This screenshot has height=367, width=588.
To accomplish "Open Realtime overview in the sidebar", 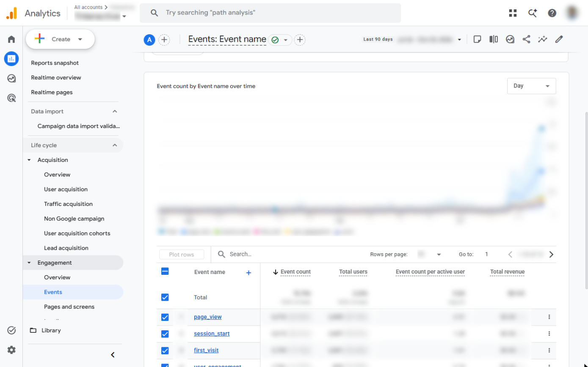I will click(x=56, y=78).
